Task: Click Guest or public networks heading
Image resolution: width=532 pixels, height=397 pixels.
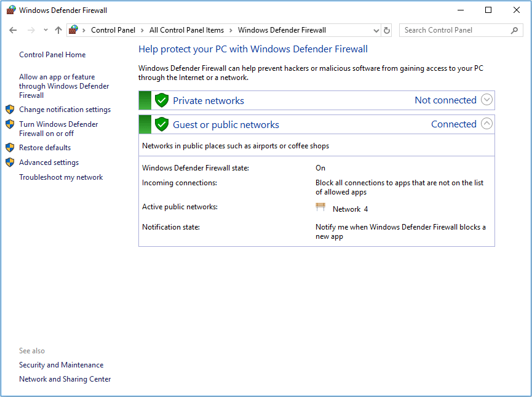Action: [226, 124]
